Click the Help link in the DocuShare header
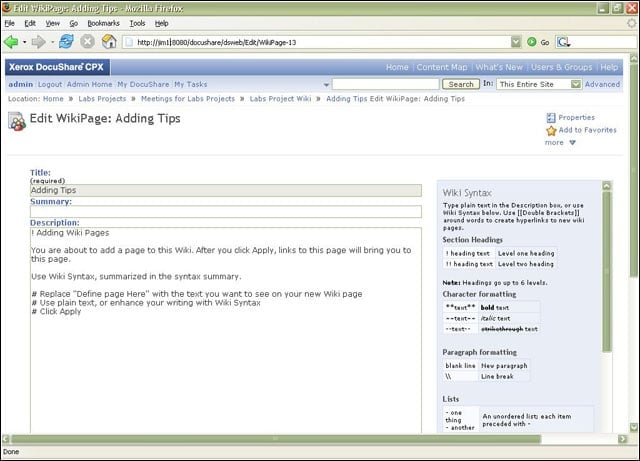This screenshot has height=461, width=640. tap(609, 67)
